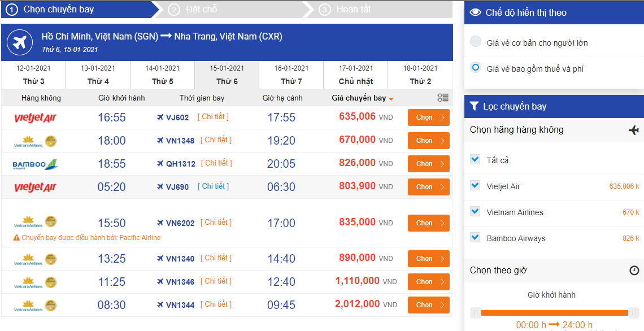This screenshot has height=331, width=644.
Task: Click the plane icon beside VN6202
Action: tap(160, 223)
